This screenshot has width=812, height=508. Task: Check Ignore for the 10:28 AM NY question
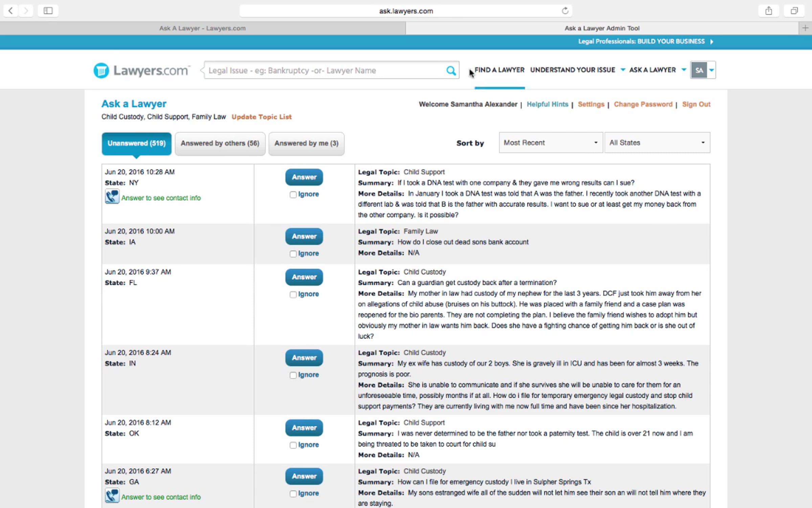click(x=293, y=194)
